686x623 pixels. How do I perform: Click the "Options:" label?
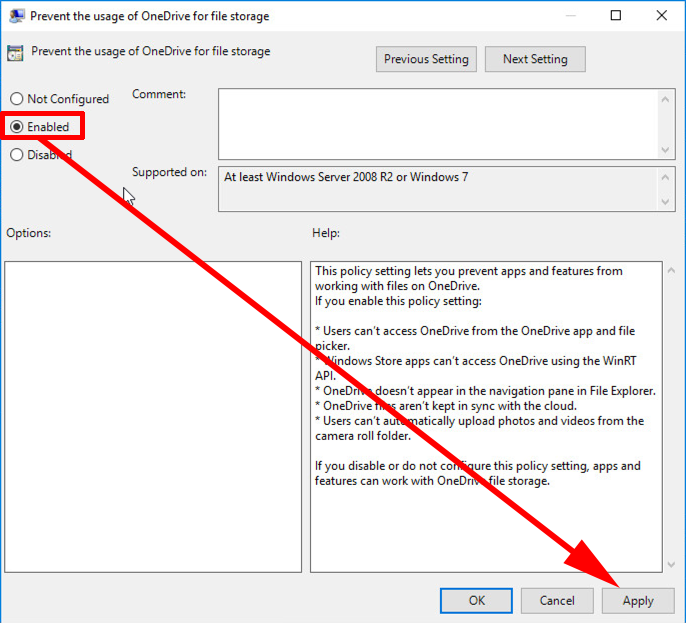click(x=28, y=233)
